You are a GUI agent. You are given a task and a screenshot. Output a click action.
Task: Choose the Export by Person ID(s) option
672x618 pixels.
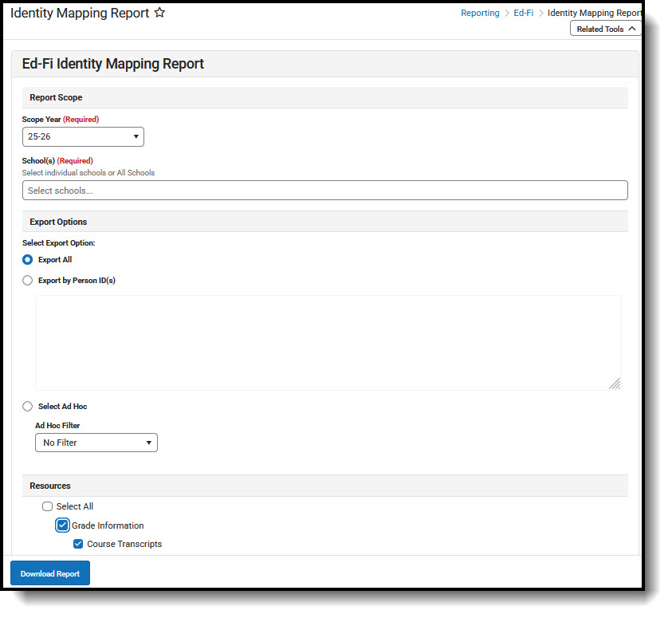(27, 280)
